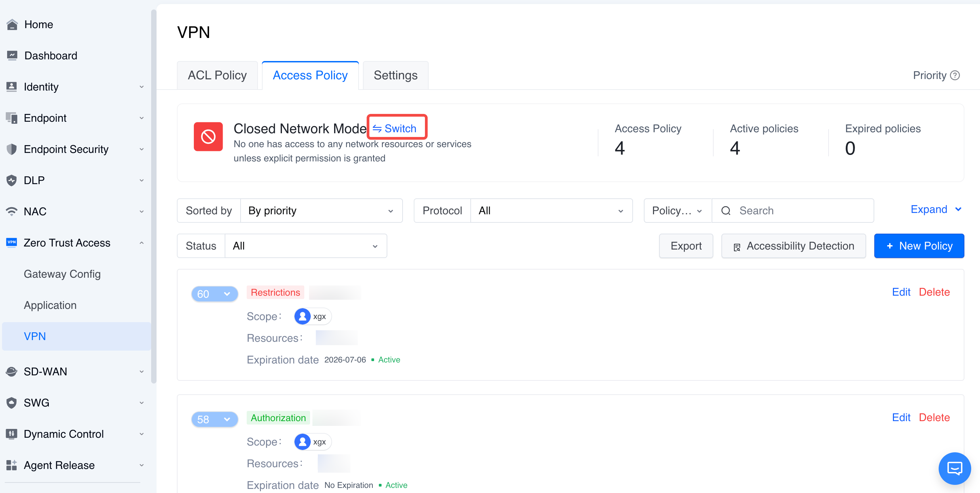Open the Protocol All dropdown
The image size is (980, 493).
pos(551,211)
